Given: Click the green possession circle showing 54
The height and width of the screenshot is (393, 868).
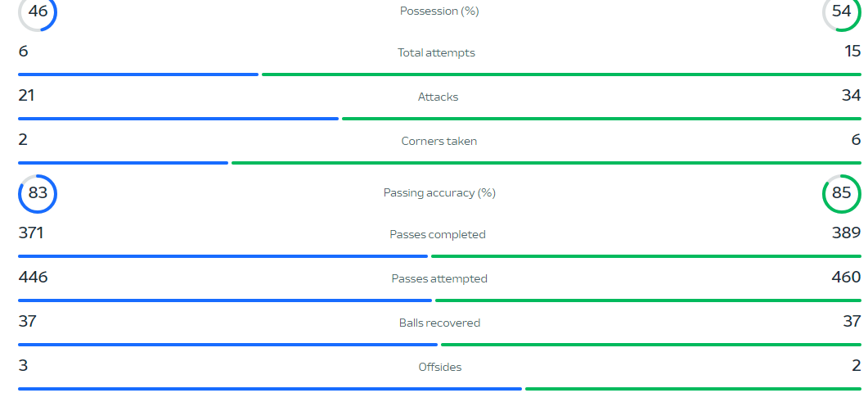Looking at the screenshot, I should 842,12.
